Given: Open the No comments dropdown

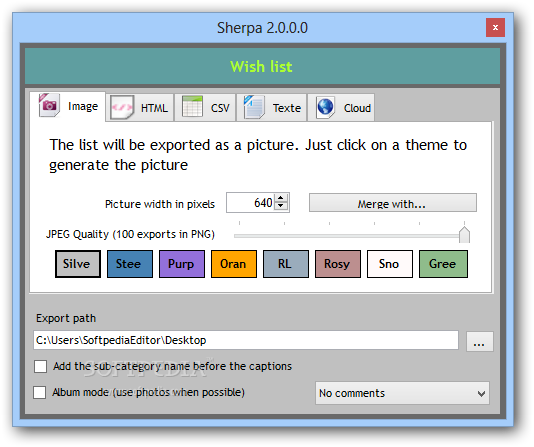Looking at the screenshot, I should point(402,393).
